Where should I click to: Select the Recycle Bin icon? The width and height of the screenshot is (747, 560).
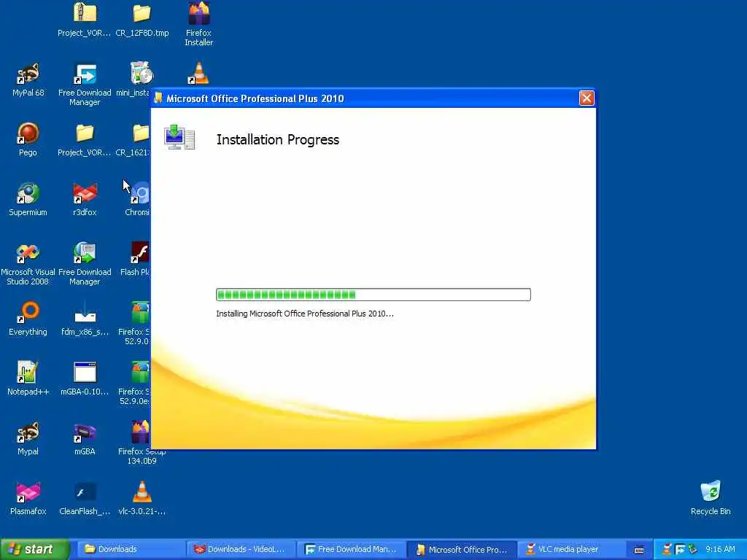(711, 491)
